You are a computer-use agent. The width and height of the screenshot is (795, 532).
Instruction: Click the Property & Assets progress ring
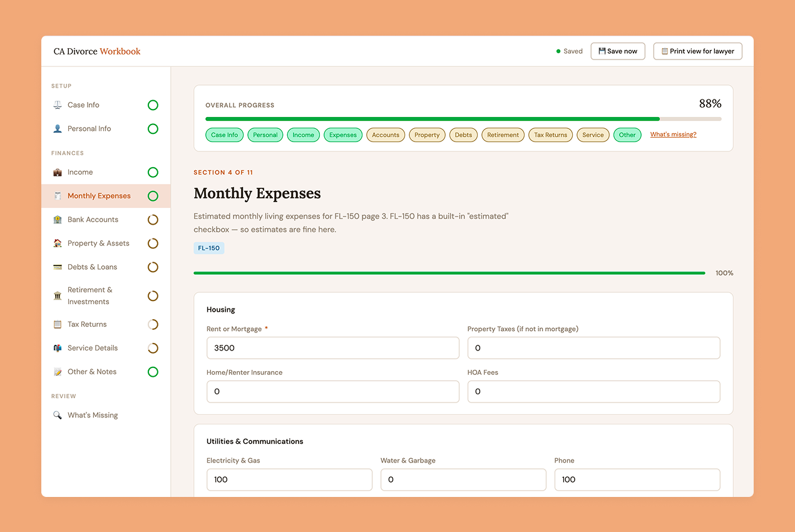(153, 243)
